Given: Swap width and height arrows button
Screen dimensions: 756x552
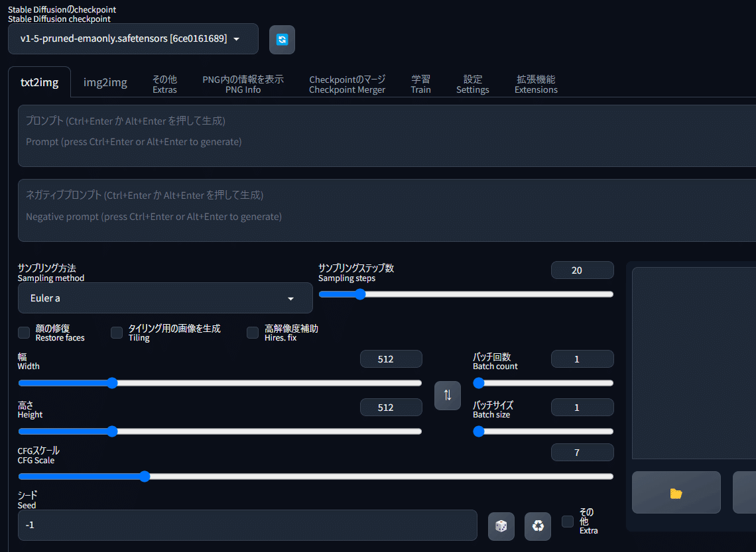Looking at the screenshot, I should pos(448,396).
